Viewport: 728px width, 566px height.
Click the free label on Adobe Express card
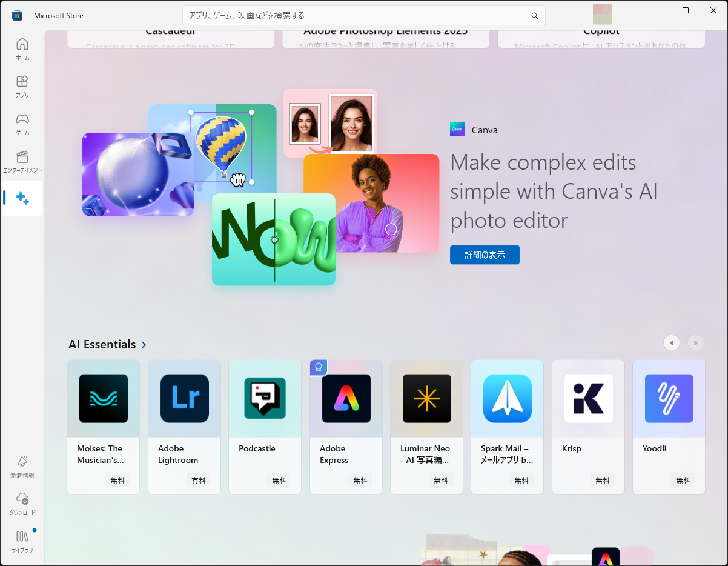[360, 480]
